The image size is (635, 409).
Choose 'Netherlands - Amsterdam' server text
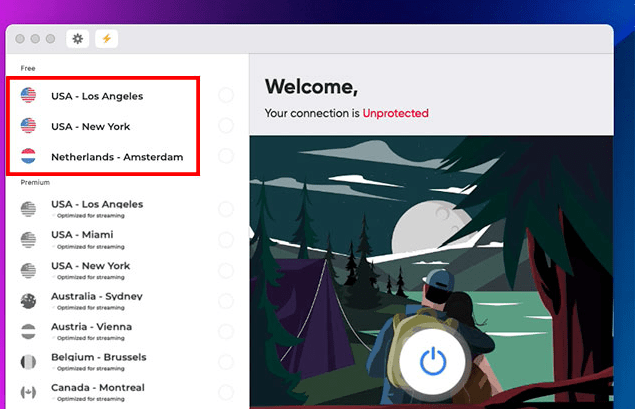(x=117, y=157)
